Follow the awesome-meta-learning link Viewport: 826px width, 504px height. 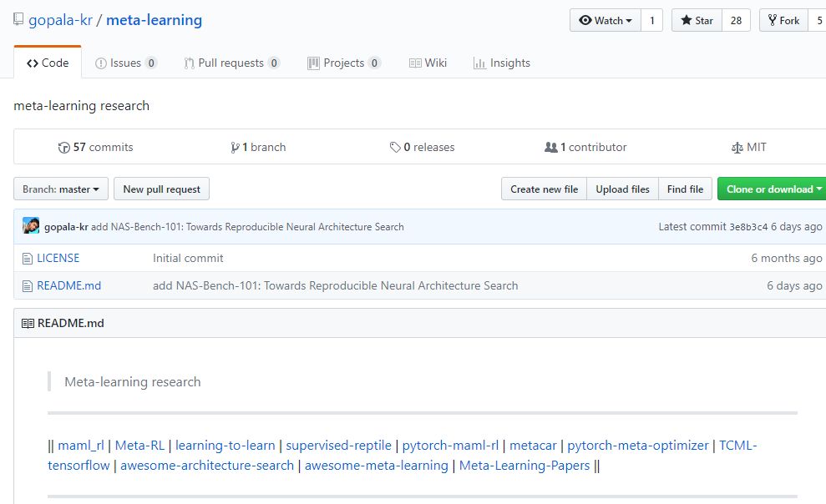(x=376, y=465)
